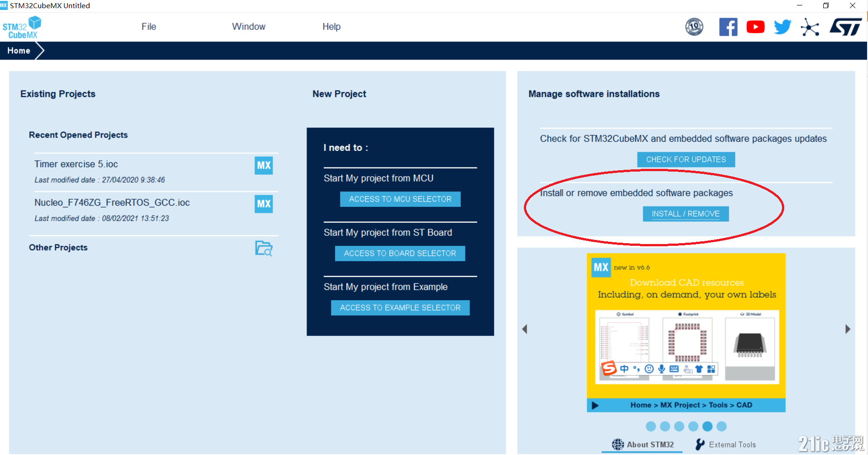Switch to External Tools tab
This screenshot has width=868, height=455.
725,445
